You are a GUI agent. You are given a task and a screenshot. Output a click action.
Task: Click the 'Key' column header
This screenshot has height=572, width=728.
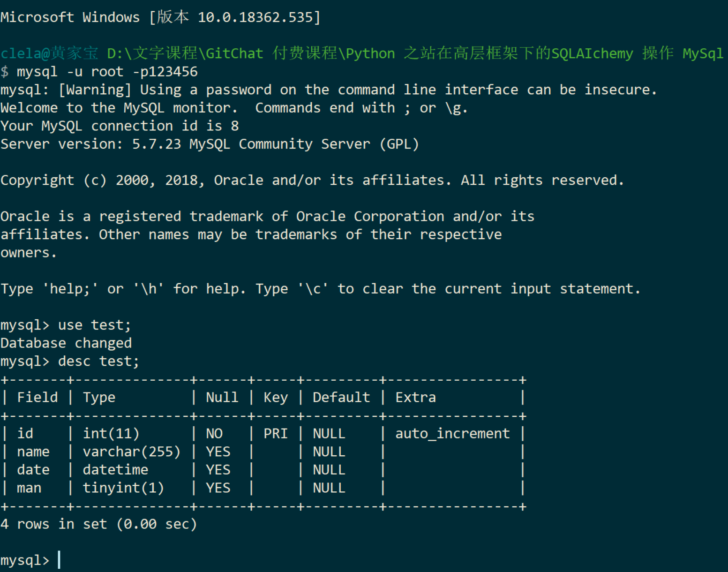pyautogui.click(x=276, y=398)
